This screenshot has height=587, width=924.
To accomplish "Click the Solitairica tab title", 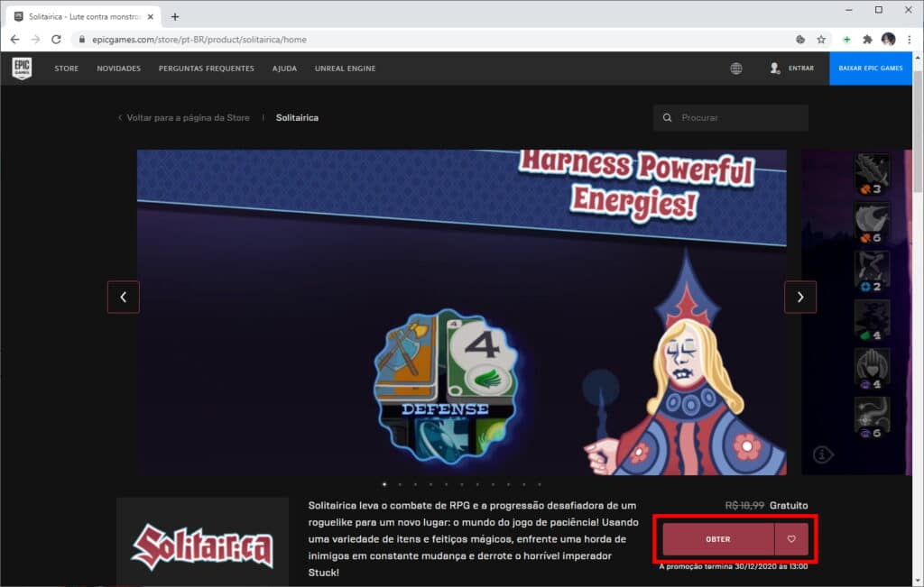I will [84, 16].
